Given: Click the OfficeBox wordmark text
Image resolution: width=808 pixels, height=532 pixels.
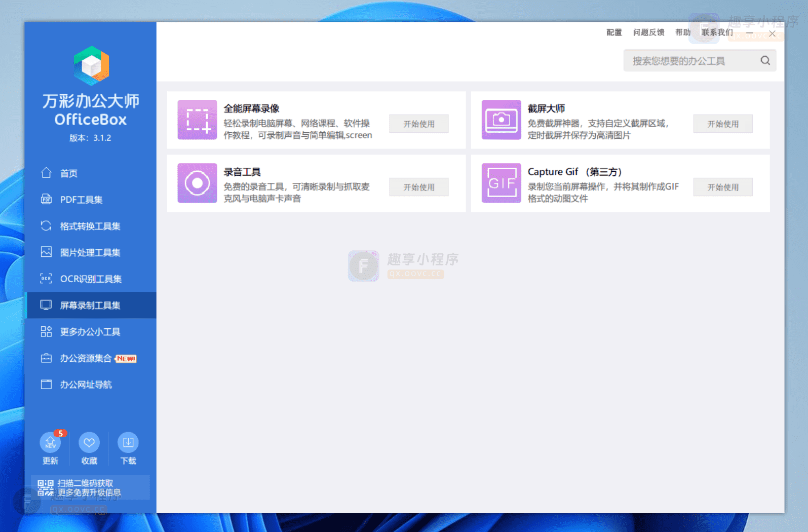Looking at the screenshot, I should click(91, 120).
